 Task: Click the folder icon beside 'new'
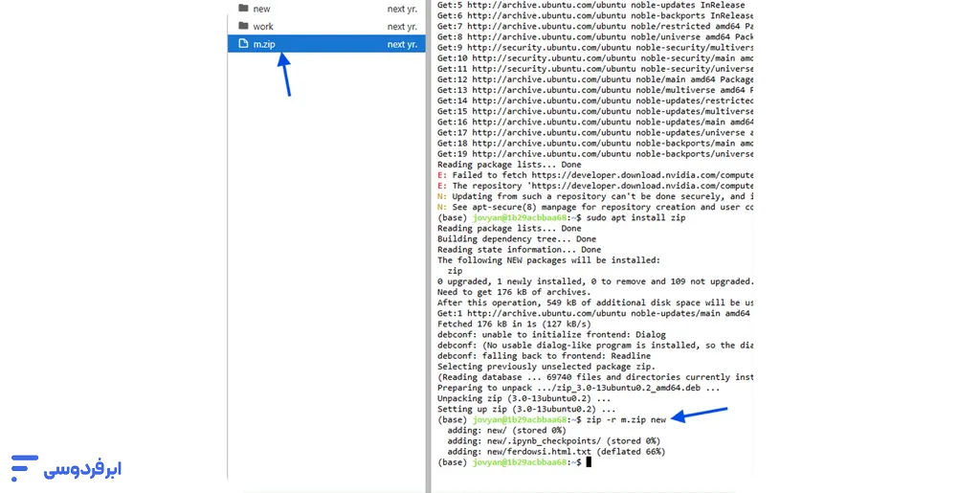243,9
